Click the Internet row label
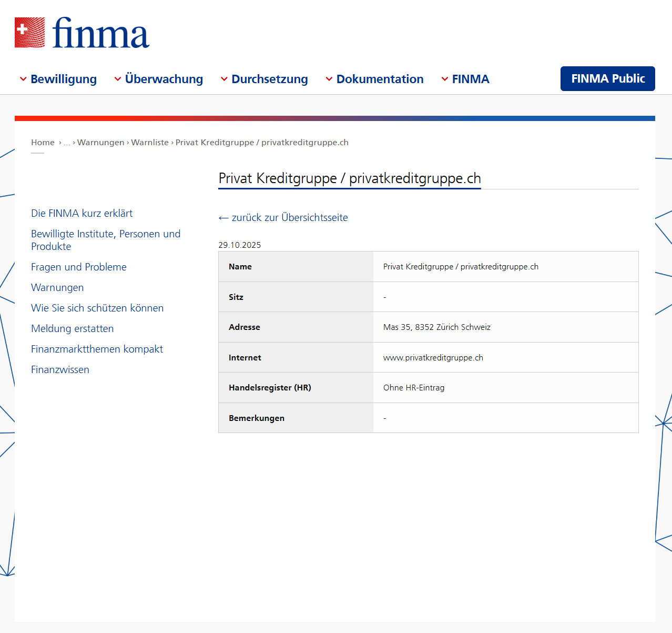This screenshot has width=672, height=633. [245, 358]
